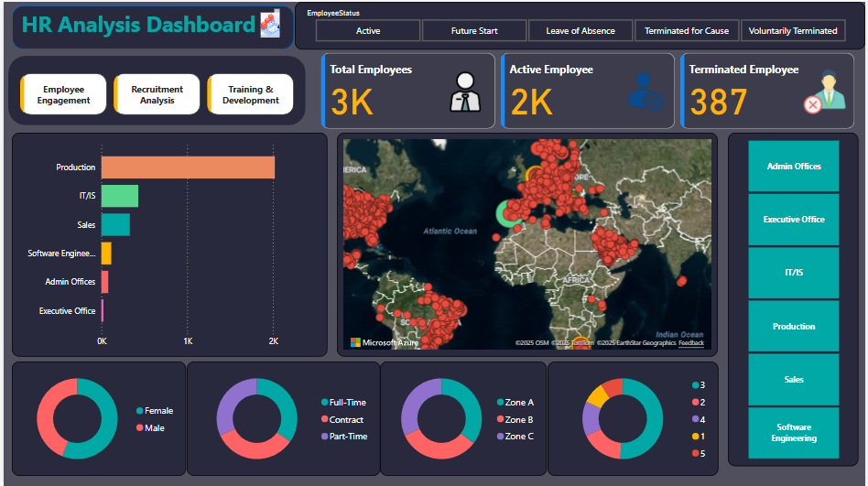Image resolution: width=868 pixels, height=486 pixels.
Task: Open the Employee Engagement page
Action: click(x=63, y=94)
